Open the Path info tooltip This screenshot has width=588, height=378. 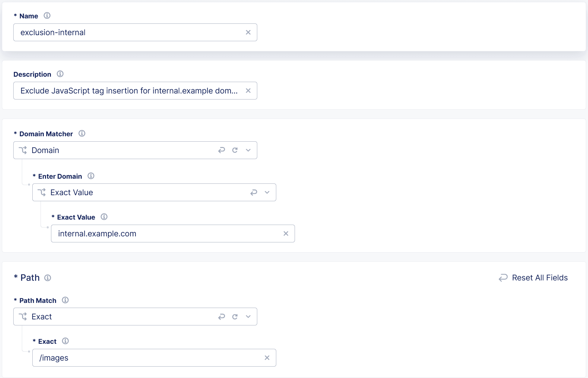point(48,278)
